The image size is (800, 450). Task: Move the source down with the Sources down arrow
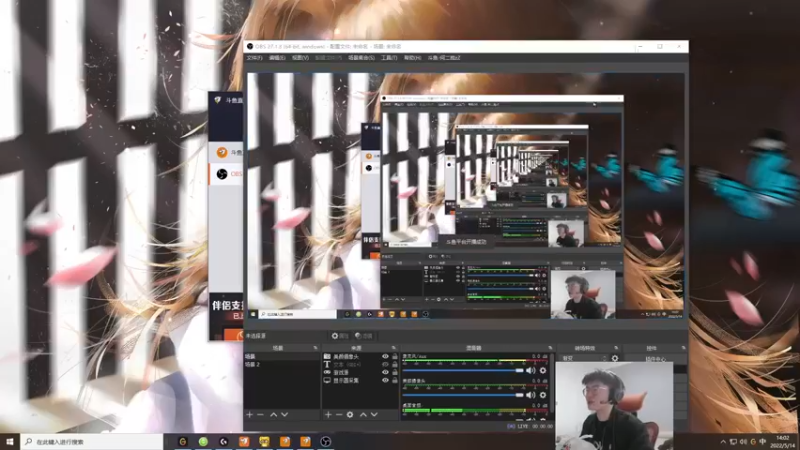pos(374,415)
